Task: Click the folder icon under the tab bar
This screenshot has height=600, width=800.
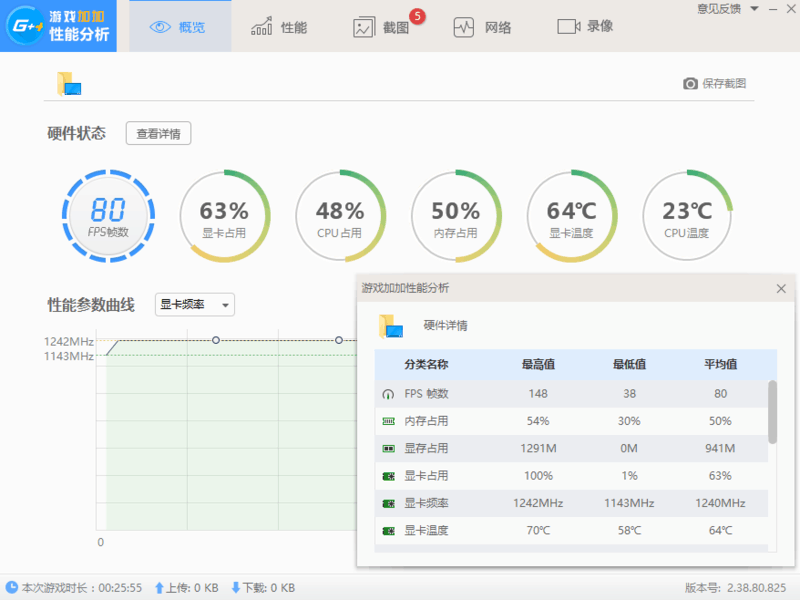Action: [x=68, y=84]
